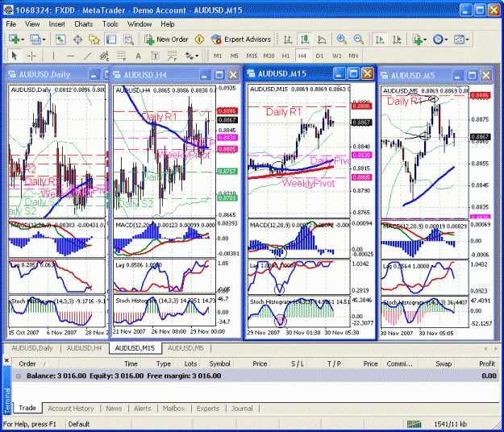Switch to AUDUSD,M5 chart tab

pyautogui.click(x=185, y=348)
